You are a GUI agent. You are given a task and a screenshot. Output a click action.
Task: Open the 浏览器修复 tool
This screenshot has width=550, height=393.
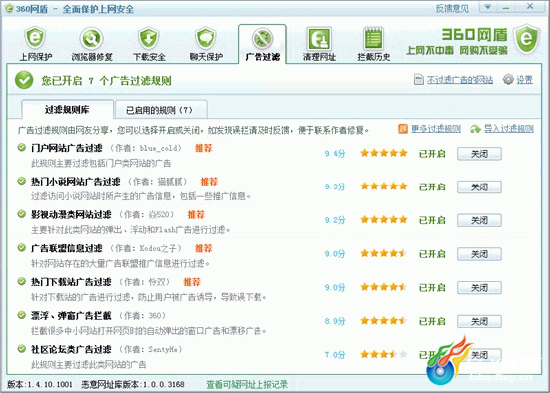click(92, 44)
